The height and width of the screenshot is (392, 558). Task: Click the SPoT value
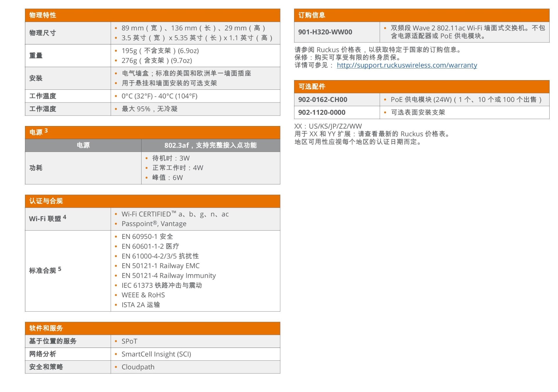pyautogui.click(x=130, y=341)
